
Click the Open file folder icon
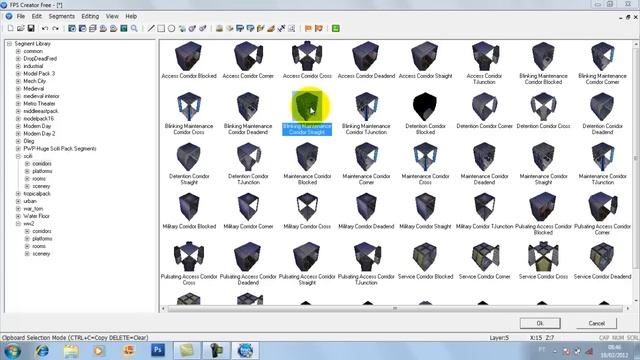[x=20, y=28]
